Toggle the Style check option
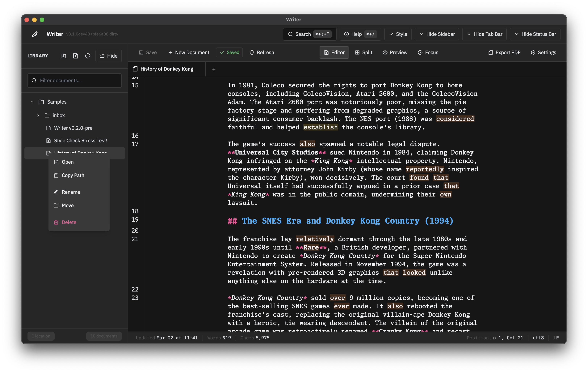588x372 pixels. coord(397,34)
